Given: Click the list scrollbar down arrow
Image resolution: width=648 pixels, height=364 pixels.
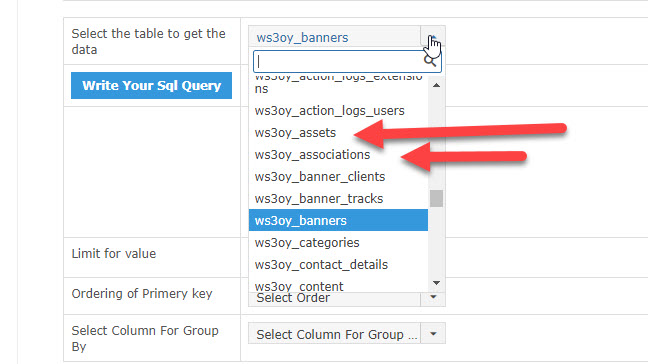Looking at the screenshot, I should [x=436, y=283].
